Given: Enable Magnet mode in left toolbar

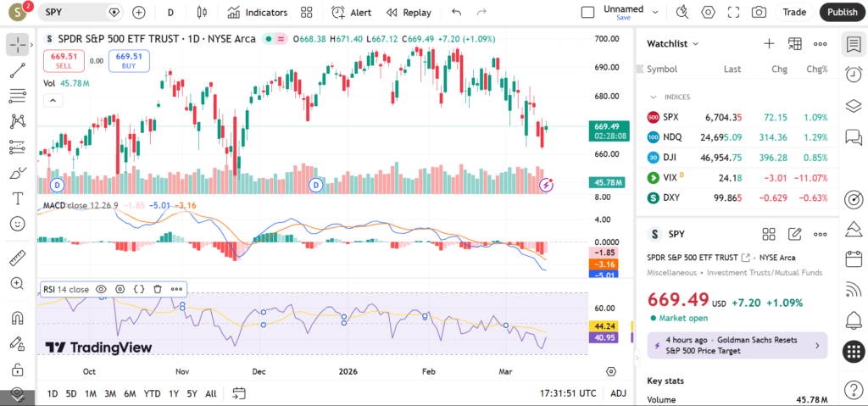Looking at the screenshot, I should tap(17, 319).
